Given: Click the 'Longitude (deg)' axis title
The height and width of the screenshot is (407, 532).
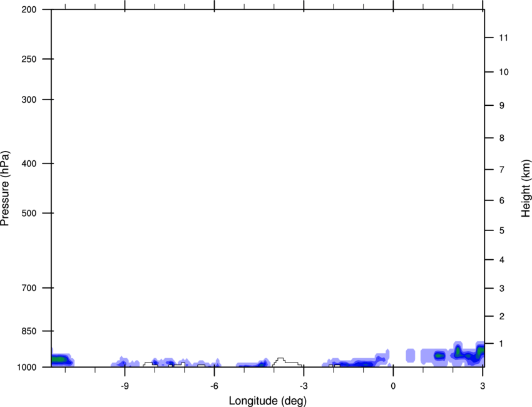Looking at the screenshot, I should 268,401.
